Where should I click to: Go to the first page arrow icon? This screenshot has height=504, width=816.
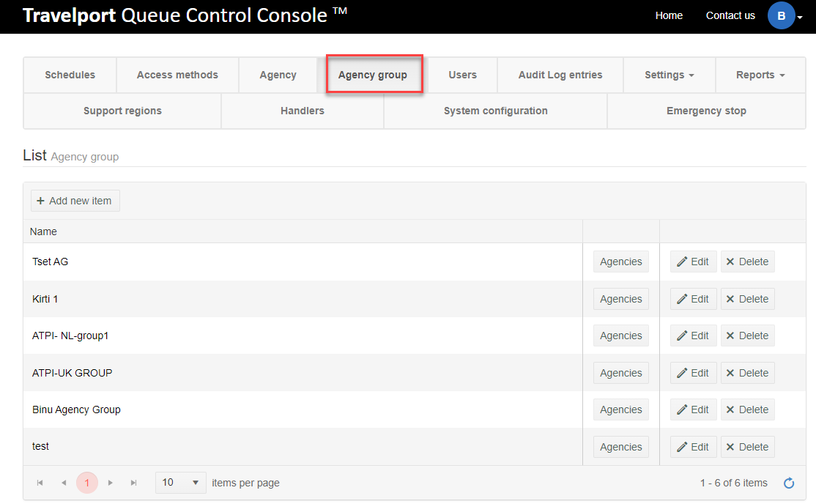pos(40,483)
